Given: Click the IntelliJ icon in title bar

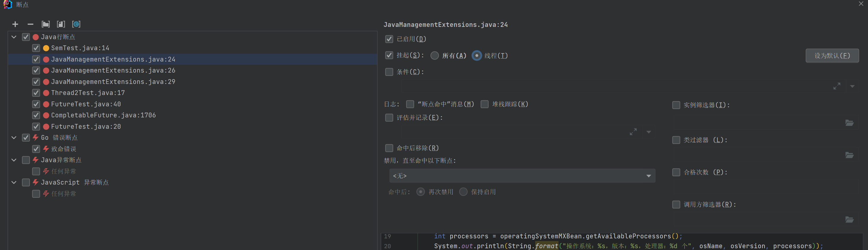Looking at the screenshot, I should 7,4.
